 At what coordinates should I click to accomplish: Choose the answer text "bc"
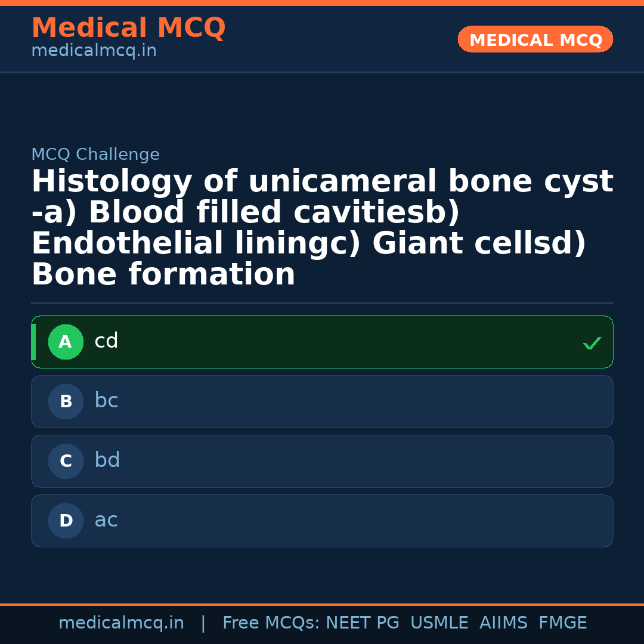[x=106, y=401]
